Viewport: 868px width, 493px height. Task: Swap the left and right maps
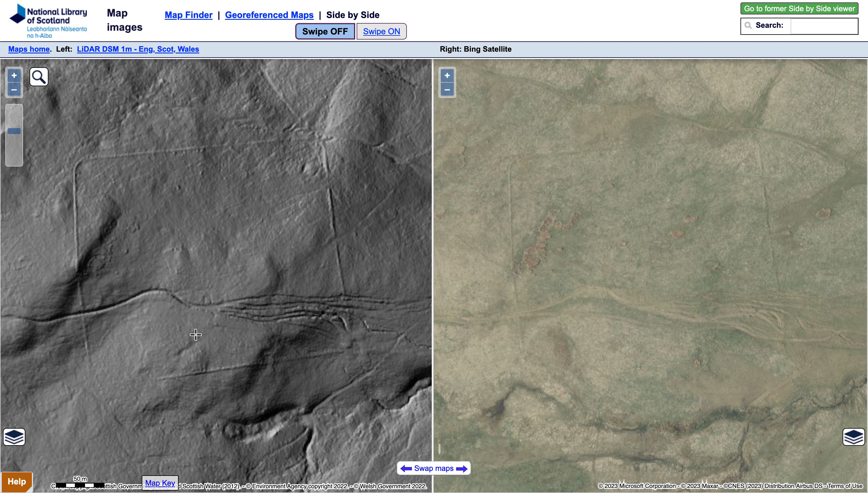(434, 468)
